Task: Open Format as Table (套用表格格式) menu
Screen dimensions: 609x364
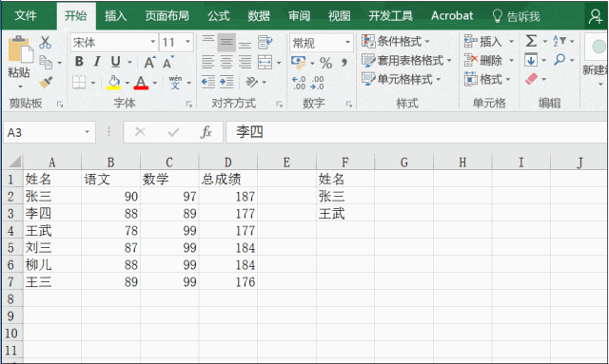Action: click(406, 60)
